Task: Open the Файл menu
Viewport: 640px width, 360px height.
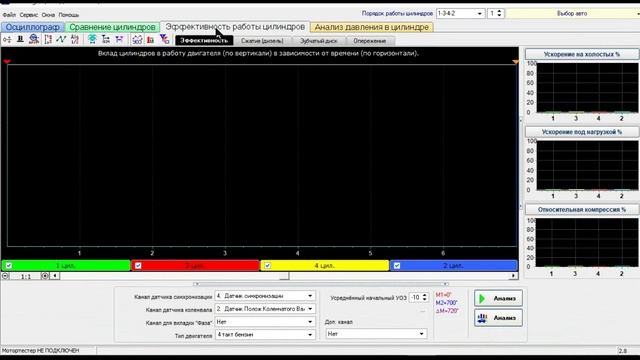Action: point(9,15)
